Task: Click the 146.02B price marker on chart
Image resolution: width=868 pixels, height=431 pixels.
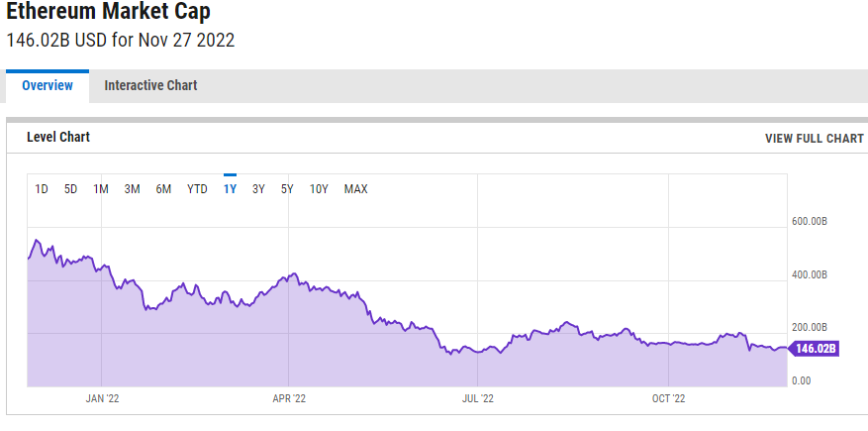Action: click(x=814, y=349)
